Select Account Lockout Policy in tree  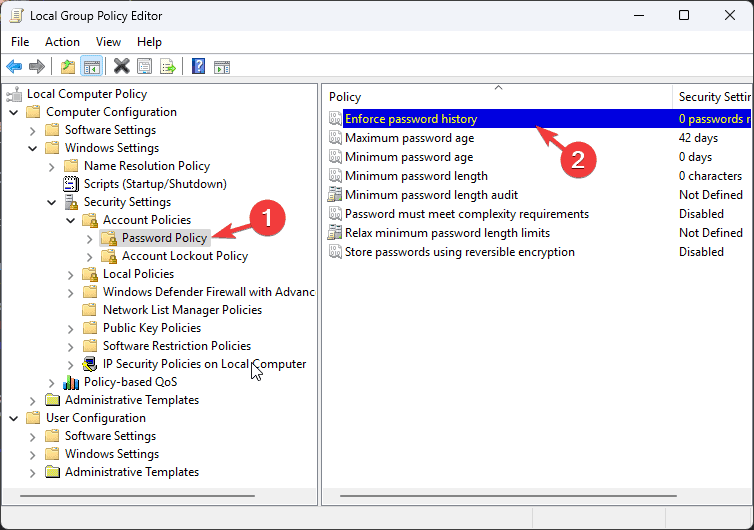click(185, 256)
